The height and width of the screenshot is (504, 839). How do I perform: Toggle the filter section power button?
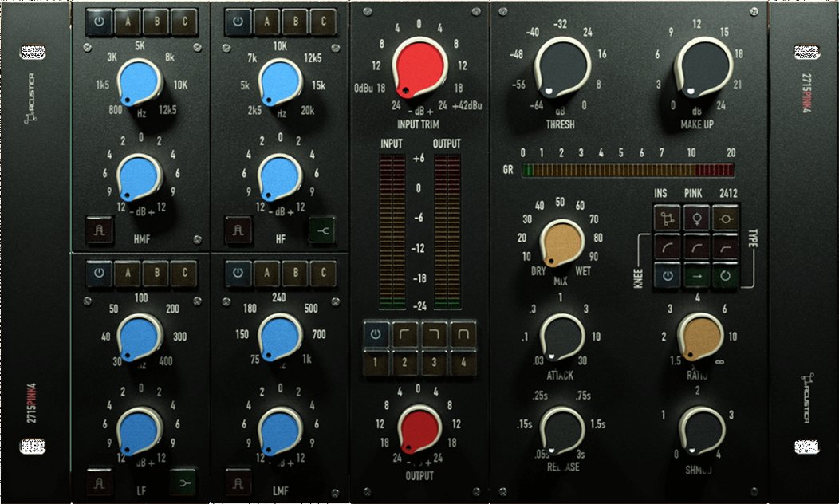[x=376, y=333]
